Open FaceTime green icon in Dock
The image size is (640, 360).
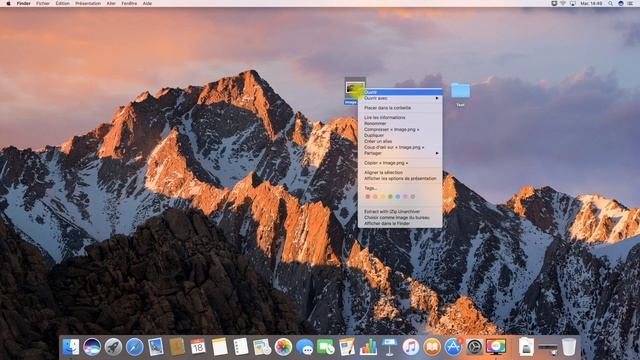326,347
